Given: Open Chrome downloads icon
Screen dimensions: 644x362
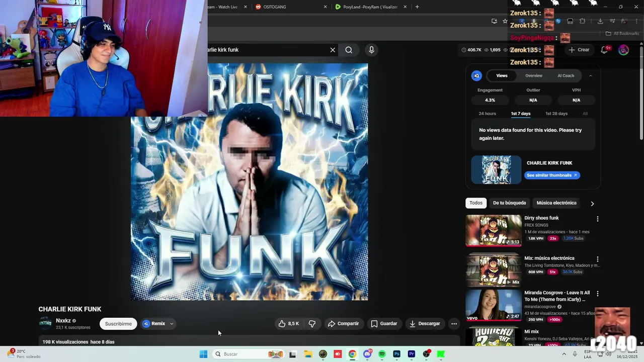Looking at the screenshot, I should coord(600,21).
